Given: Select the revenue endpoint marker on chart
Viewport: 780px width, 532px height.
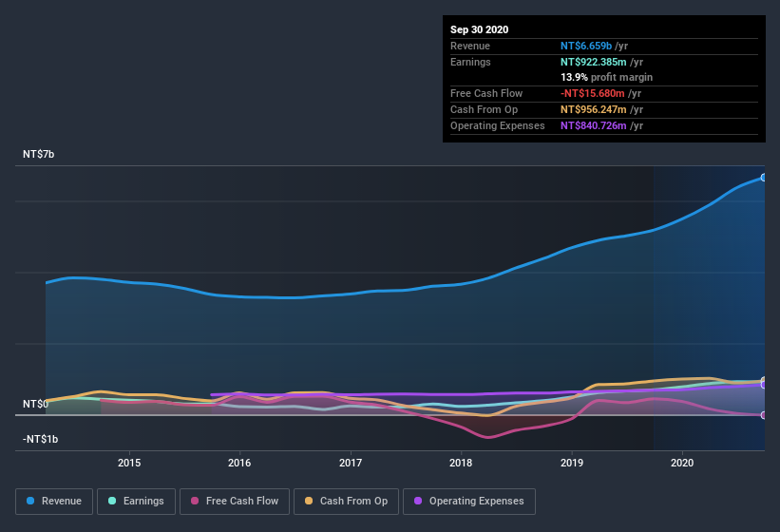Looking at the screenshot, I should (x=764, y=178).
